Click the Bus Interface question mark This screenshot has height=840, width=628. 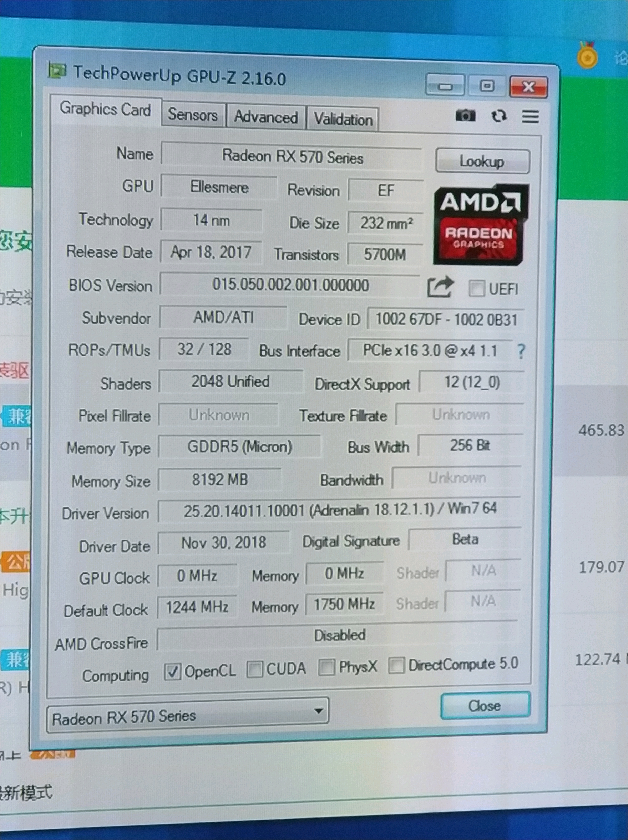click(521, 351)
